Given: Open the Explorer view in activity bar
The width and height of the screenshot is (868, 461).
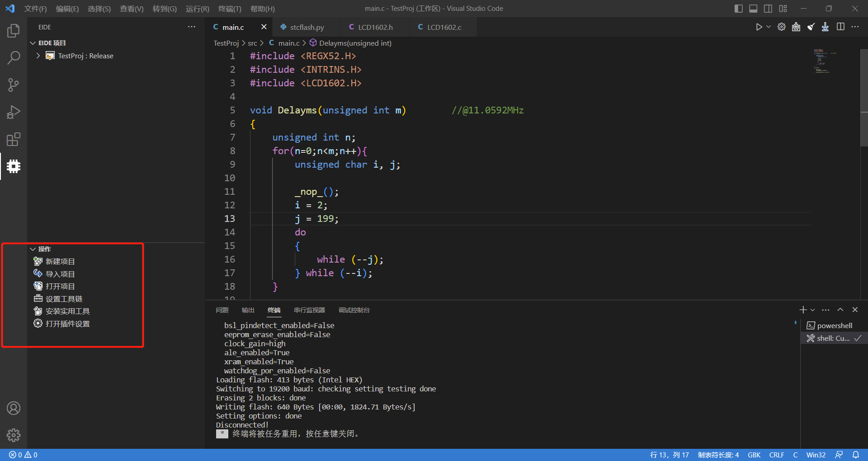Looking at the screenshot, I should tap(14, 31).
